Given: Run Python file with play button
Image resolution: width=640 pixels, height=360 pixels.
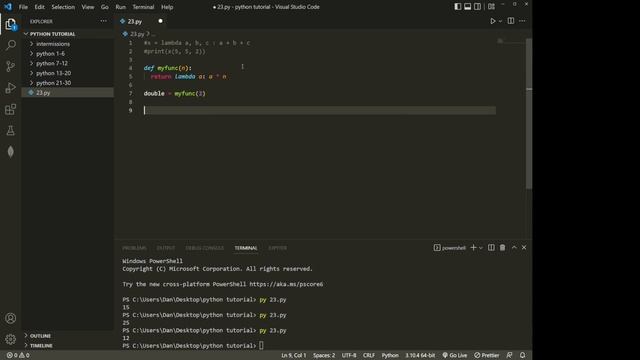Looking at the screenshot, I should 493,21.
